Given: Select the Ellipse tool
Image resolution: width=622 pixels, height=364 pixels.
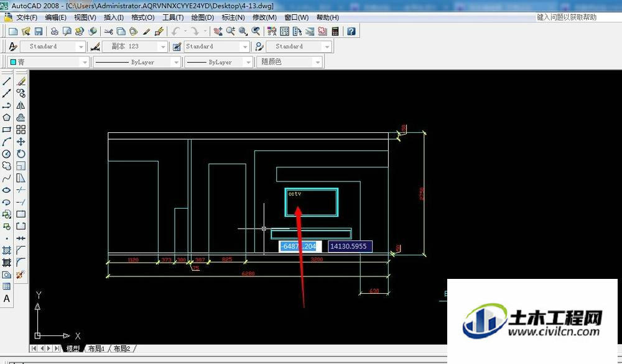Looking at the screenshot, I should pyautogui.click(x=7, y=190).
